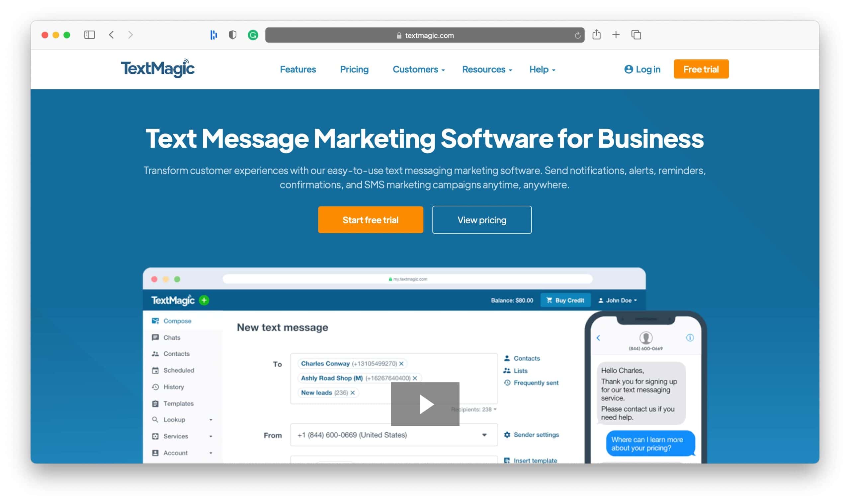Viewport: 850px width, 504px height.
Task: Click the View pricing button
Action: click(481, 219)
